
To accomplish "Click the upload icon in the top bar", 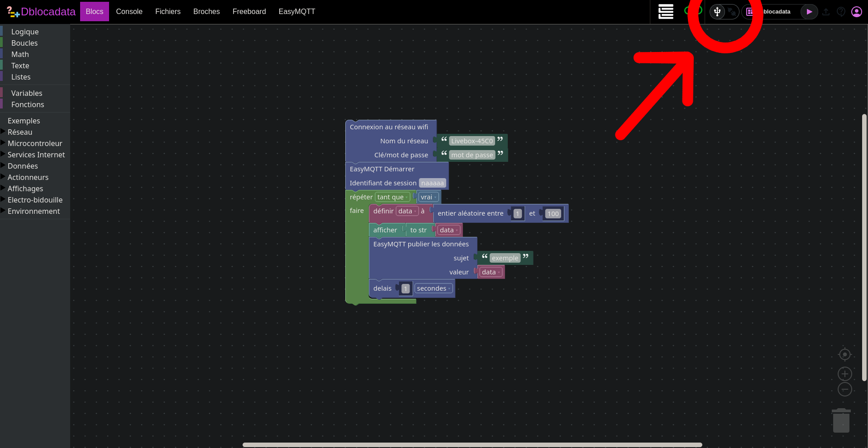I will coord(826,12).
